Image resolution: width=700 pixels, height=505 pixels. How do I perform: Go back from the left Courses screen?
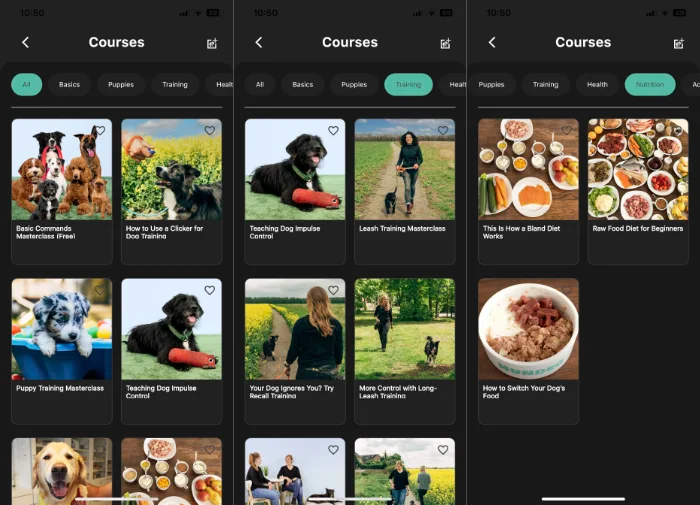25,42
